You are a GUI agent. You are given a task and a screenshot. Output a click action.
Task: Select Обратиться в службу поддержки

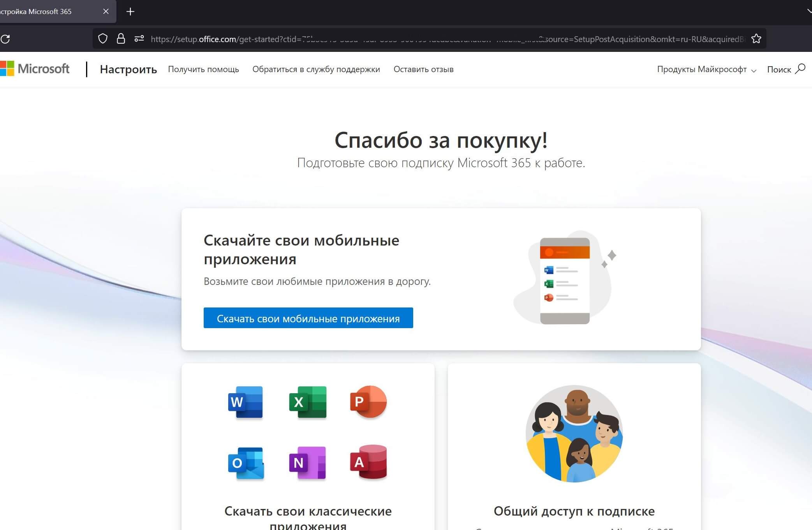click(316, 69)
